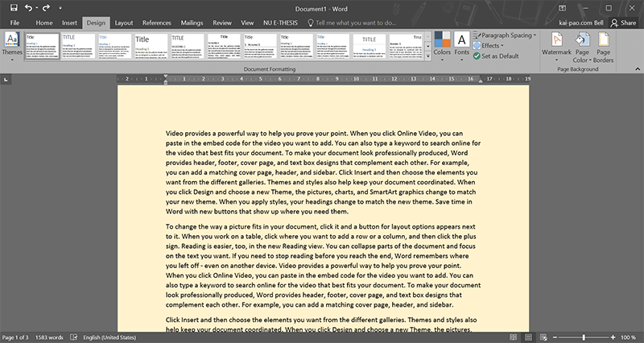Image resolution: width=644 pixels, height=343 pixels.
Task: Click the zoom slider handle
Action: [x=584, y=337]
